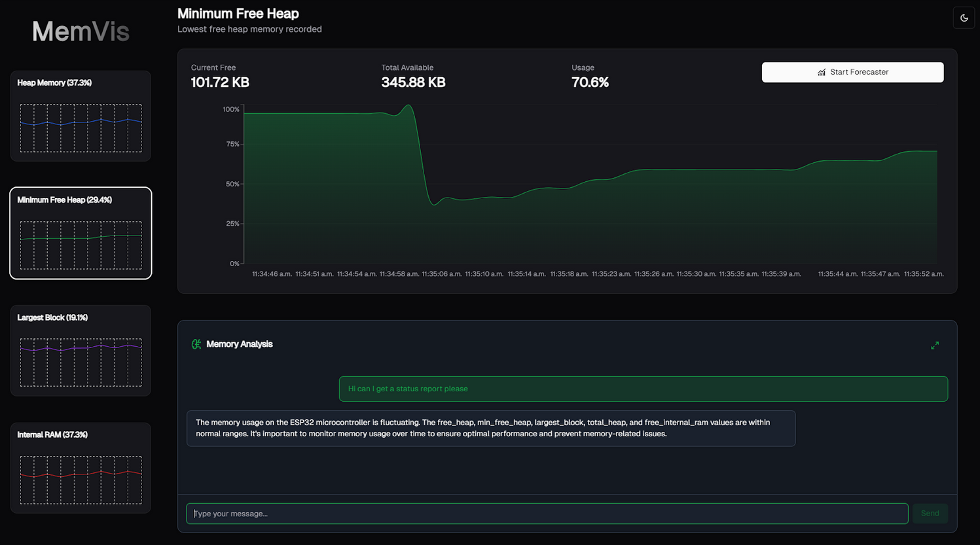980x545 pixels.
Task: Click the Minimum Free Heap page heading
Action: 238,14
